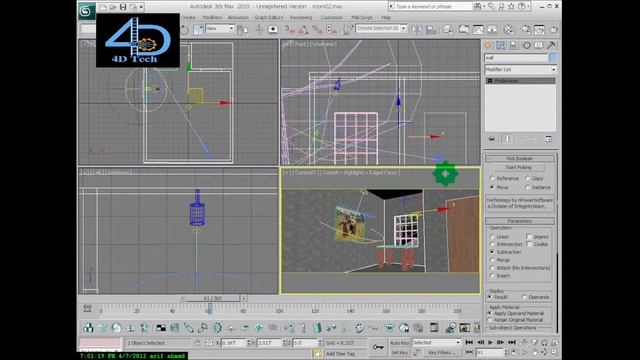
Task: Open the 3ds Max application menu button
Action: [86, 11]
